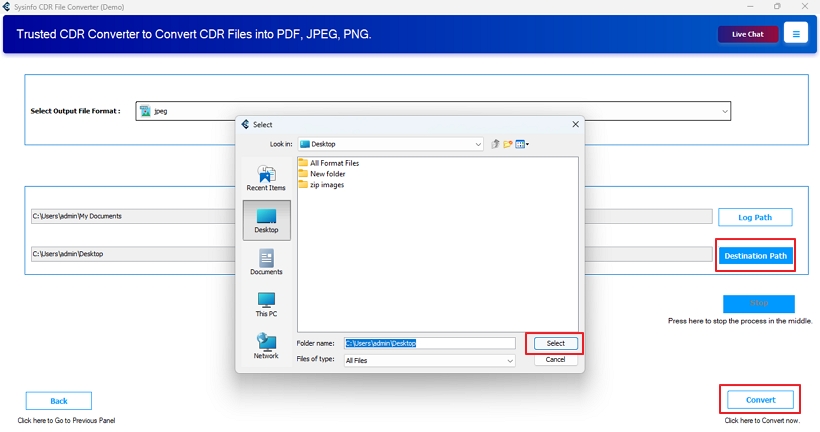Select the zip images folder

pyautogui.click(x=321, y=185)
